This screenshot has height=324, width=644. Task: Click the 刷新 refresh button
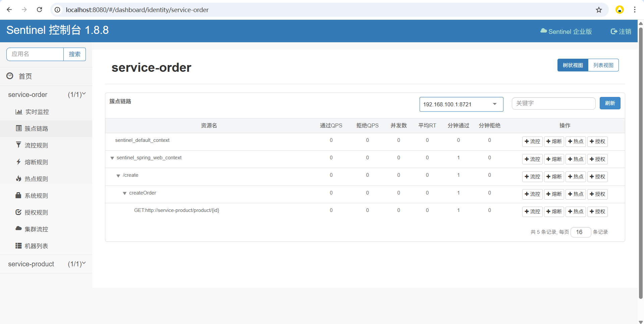point(610,103)
